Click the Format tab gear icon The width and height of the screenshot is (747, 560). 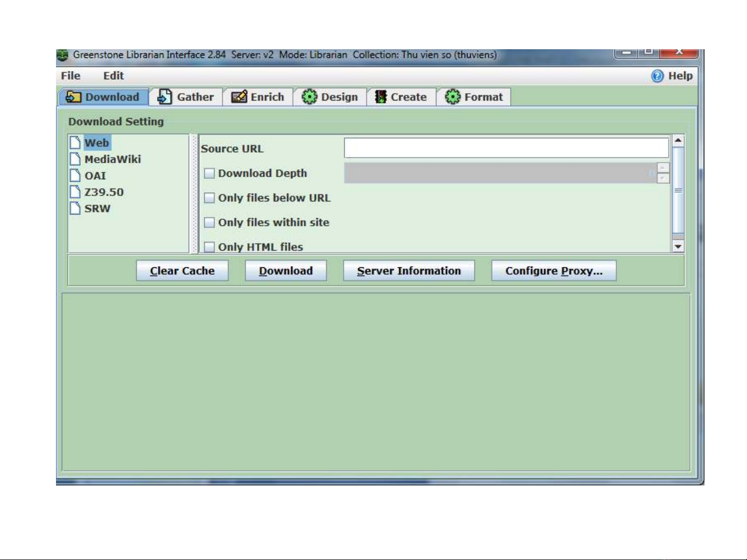click(x=453, y=97)
